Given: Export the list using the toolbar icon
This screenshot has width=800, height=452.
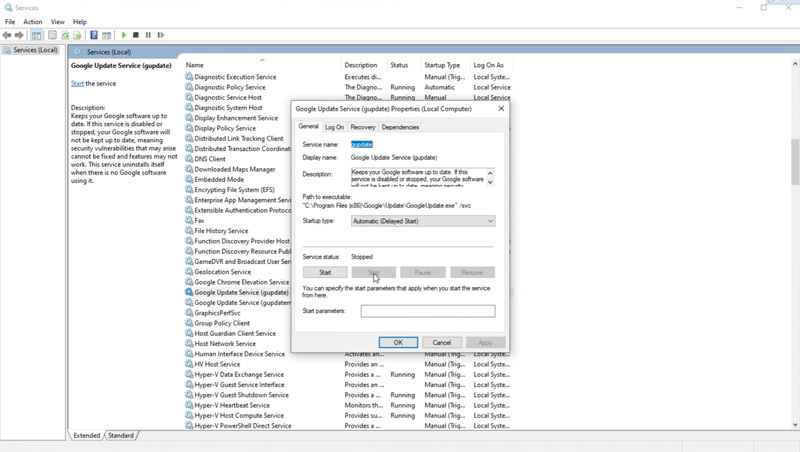Looking at the screenshot, I should pos(78,35).
